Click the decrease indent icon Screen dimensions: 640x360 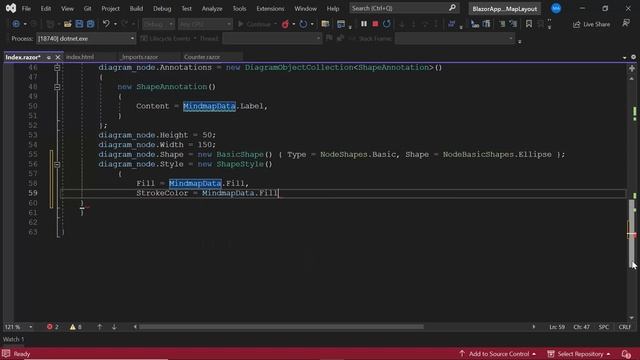click(x=502, y=24)
